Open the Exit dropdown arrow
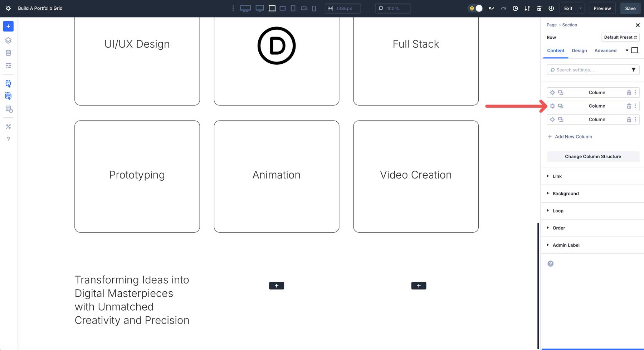 pyautogui.click(x=580, y=8)
